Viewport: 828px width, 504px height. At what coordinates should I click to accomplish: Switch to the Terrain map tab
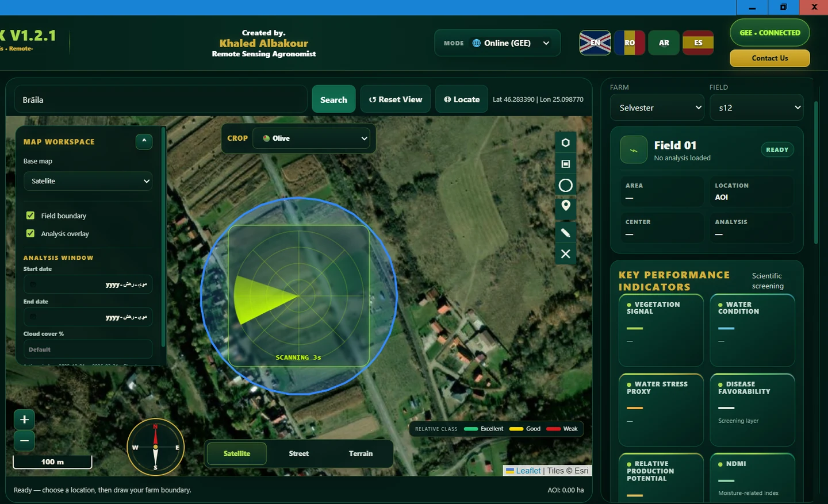pyautogui.click(x=361, y=453)
